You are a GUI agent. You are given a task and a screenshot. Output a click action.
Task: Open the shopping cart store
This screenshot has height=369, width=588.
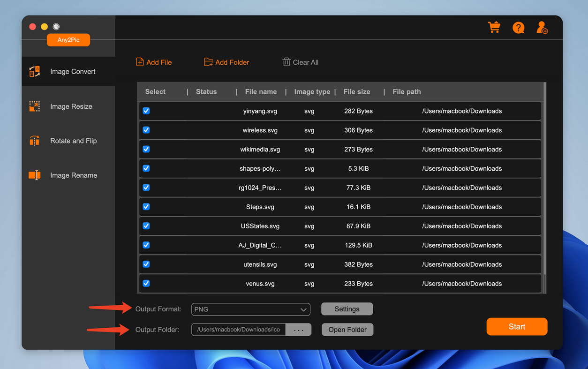click(494, 27)
